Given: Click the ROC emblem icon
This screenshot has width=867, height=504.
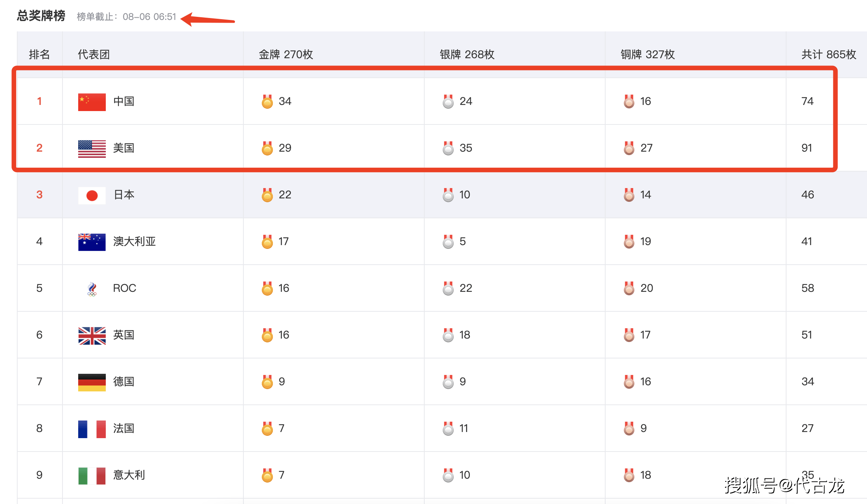Looking at the screenshot, I should [92, 289].
